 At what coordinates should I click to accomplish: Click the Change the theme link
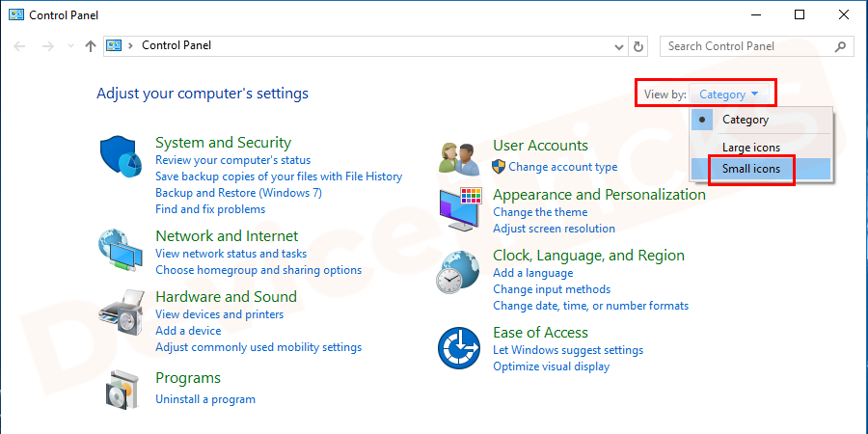[x=540, y=212]
